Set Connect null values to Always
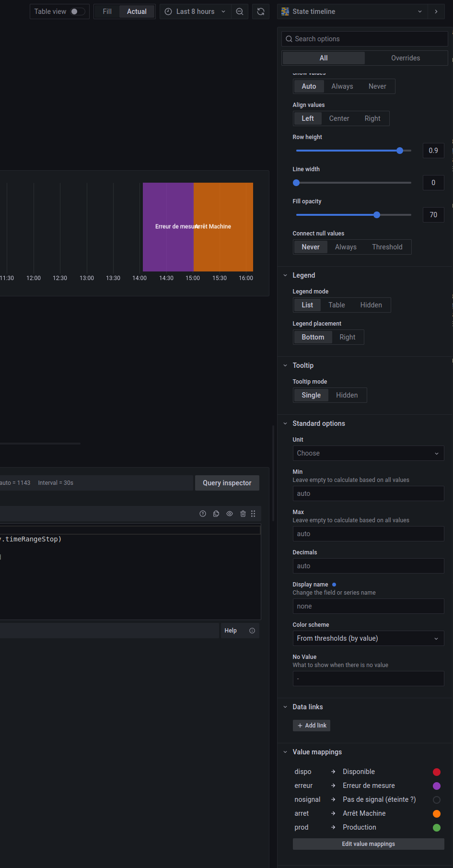This screenshot has height=868, width=453. [x=346, y=247]
